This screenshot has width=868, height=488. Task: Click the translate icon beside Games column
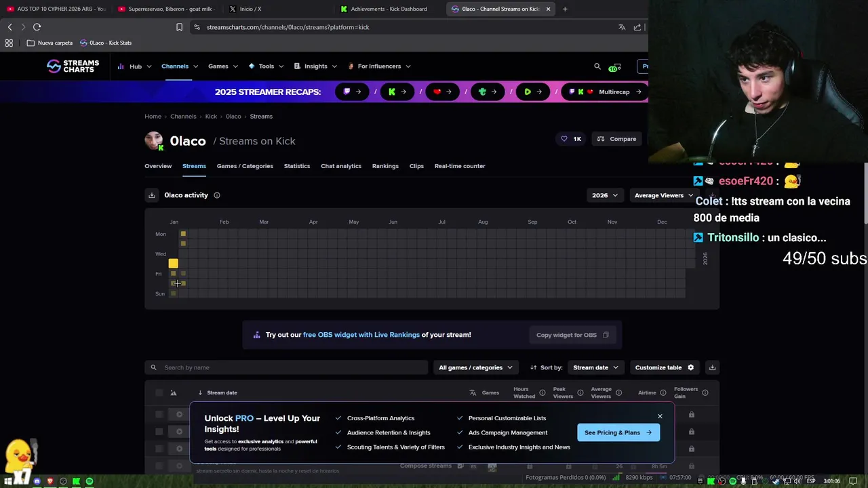[x=473, y=392]
